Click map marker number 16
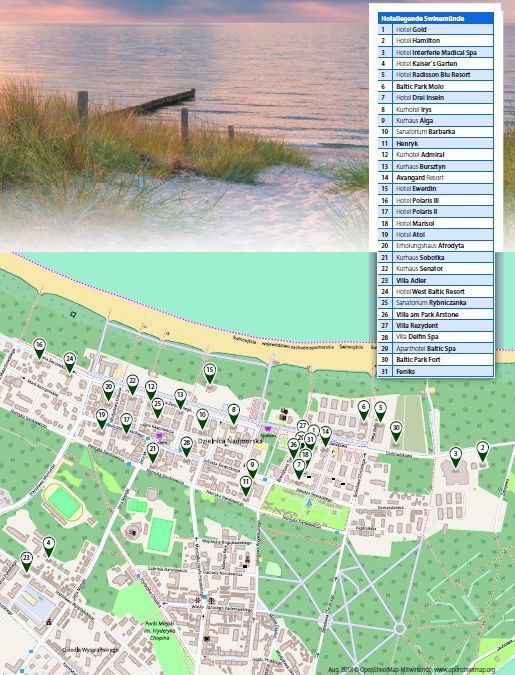 pyautogui.click(x=39, y=348)
